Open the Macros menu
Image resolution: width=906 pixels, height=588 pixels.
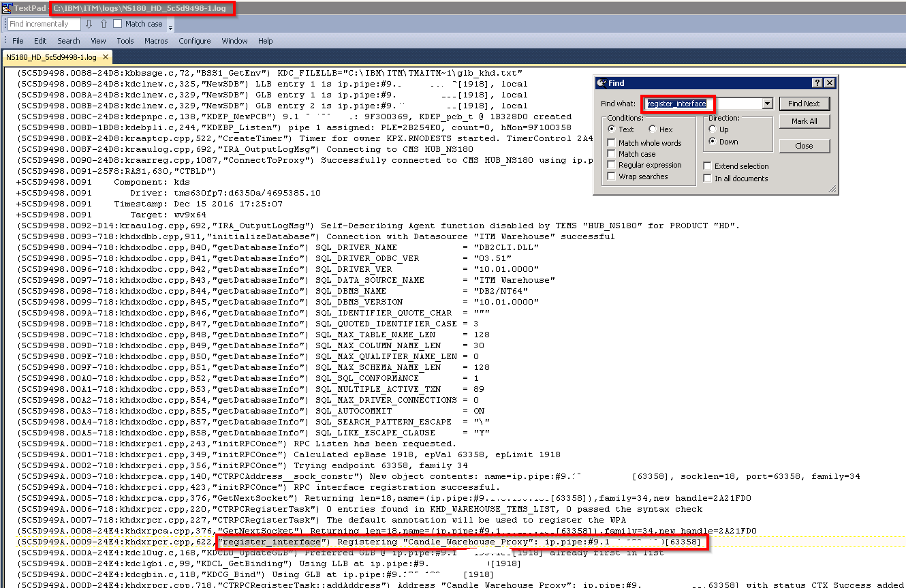click(156, 41)
